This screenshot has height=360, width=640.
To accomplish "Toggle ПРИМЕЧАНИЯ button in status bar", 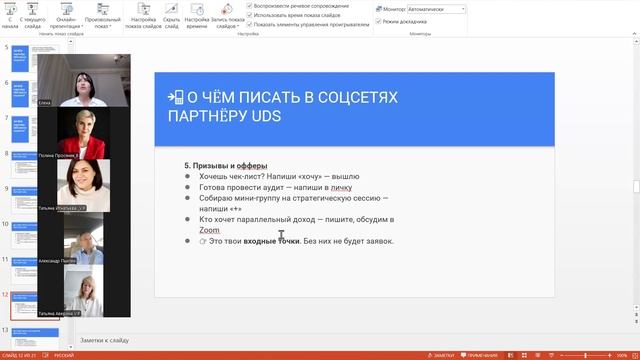I will point(479,356).
